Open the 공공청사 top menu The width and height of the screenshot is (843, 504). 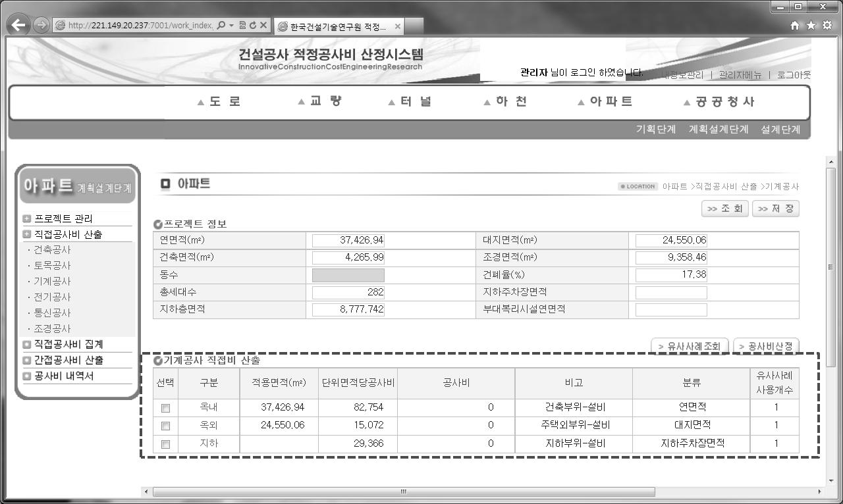720,101
